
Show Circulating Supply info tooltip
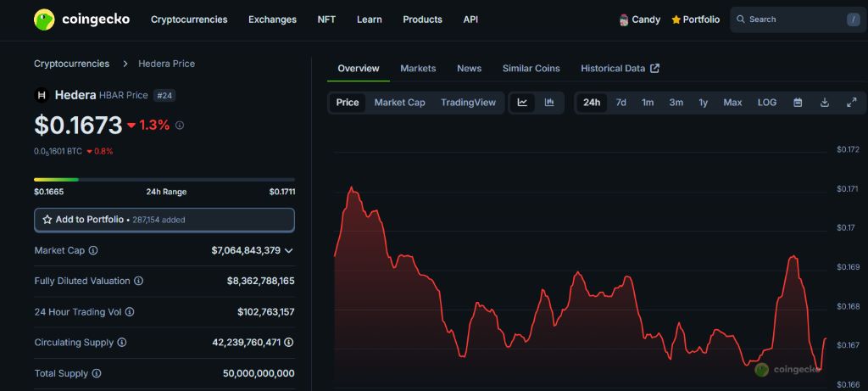122,343
